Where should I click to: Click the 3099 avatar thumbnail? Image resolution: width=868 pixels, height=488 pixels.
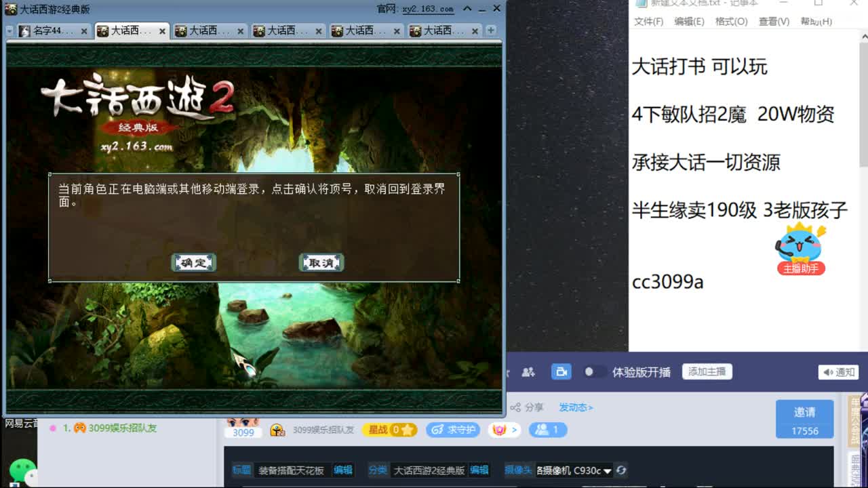pyautogui.click(x=243, y=428)
